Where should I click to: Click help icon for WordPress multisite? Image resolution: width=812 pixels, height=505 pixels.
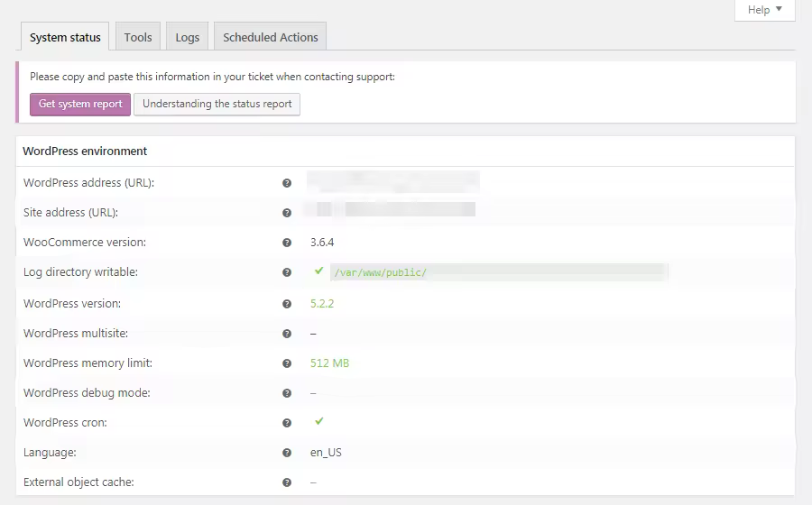coord(287,334)
